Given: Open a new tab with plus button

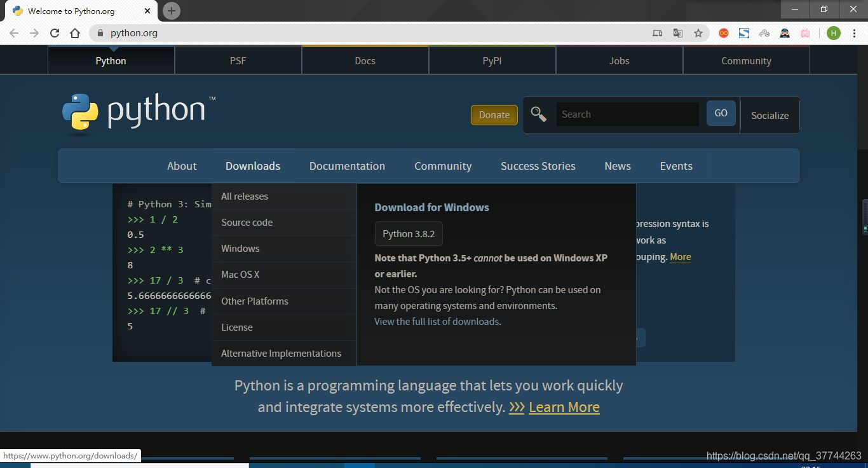Looking at the screenshot, I should click(x=171, y=11).
